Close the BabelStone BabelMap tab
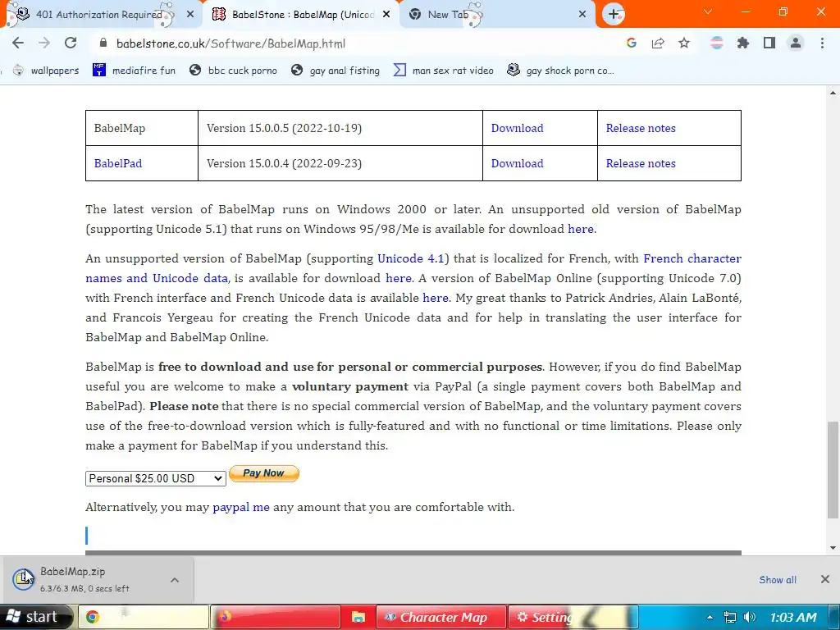The height and width of the screenshot is (630, 840). click(386, 15)
